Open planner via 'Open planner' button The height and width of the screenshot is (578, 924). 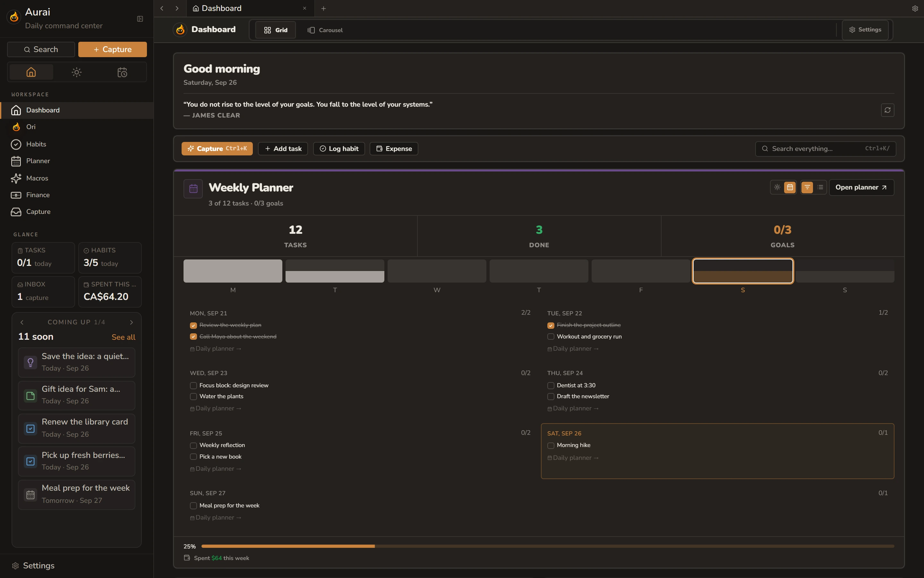tap(861, 187)
